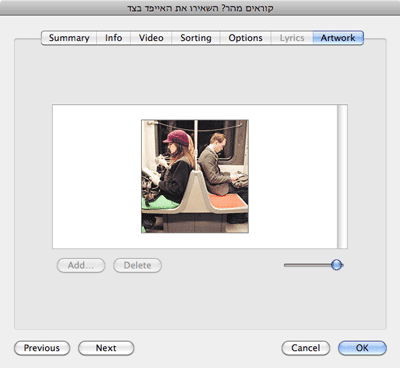
Task: Go to the Sorting tab
Action: coord(196,38)
